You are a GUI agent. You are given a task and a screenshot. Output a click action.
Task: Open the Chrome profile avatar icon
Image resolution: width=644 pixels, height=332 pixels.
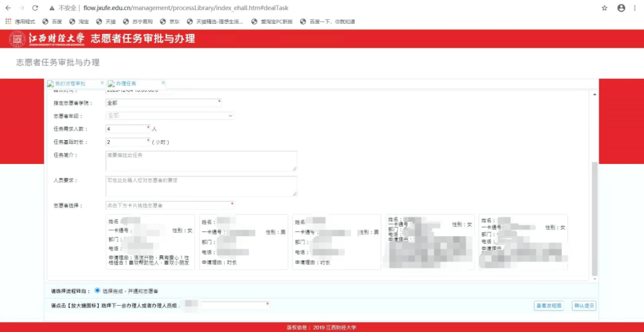tap(621, 8)
